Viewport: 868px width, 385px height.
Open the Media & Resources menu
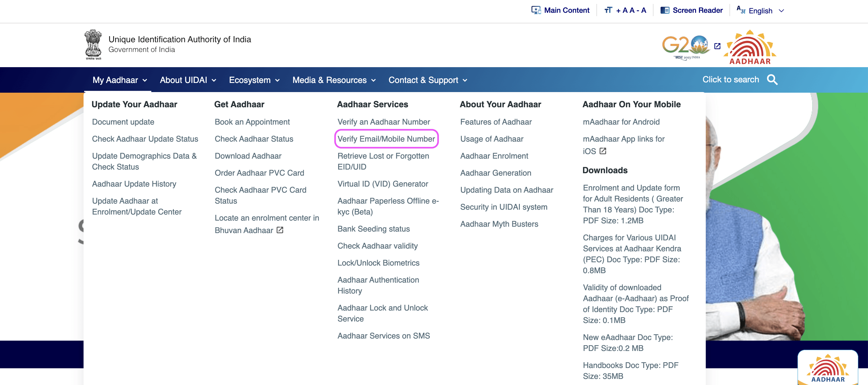pyautogui.click(x=330, y=80)
